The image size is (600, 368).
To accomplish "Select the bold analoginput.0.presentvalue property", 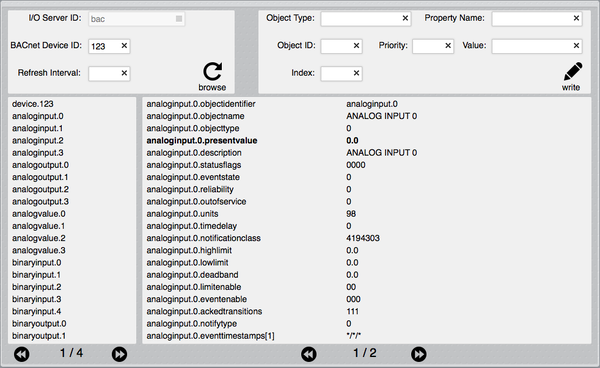I will [202, 140].
